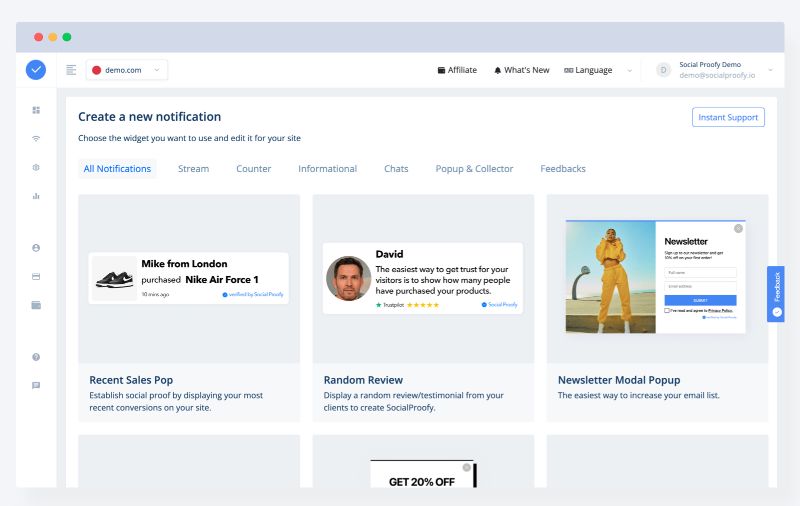Click the bell icon beside What's New

(x=497, y=70)
